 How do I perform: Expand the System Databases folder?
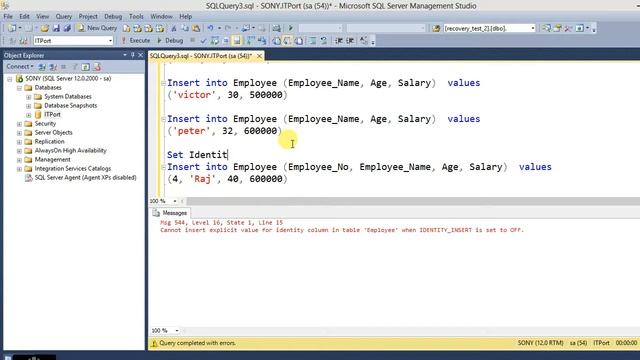[29, 97]
